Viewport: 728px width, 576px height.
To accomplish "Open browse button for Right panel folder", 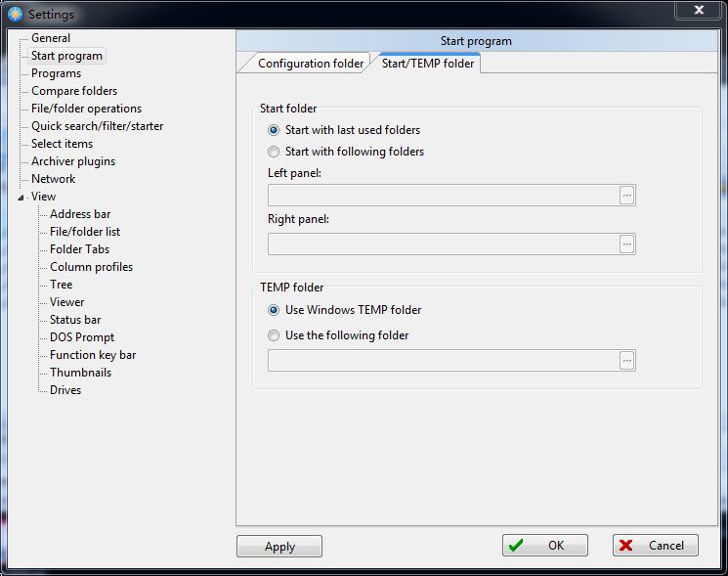I will coord(626,244).
